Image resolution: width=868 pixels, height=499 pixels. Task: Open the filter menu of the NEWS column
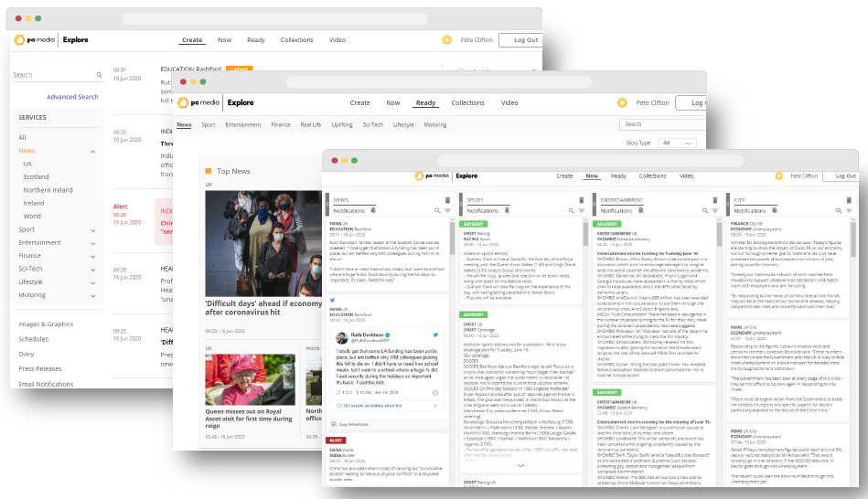[447, 211]
